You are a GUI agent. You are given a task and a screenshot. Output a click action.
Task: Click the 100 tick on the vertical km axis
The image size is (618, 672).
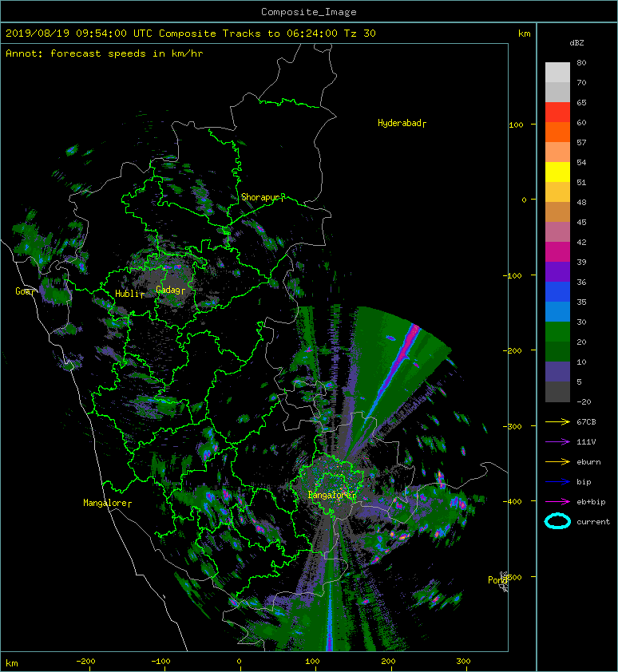[x=516, y=125]
